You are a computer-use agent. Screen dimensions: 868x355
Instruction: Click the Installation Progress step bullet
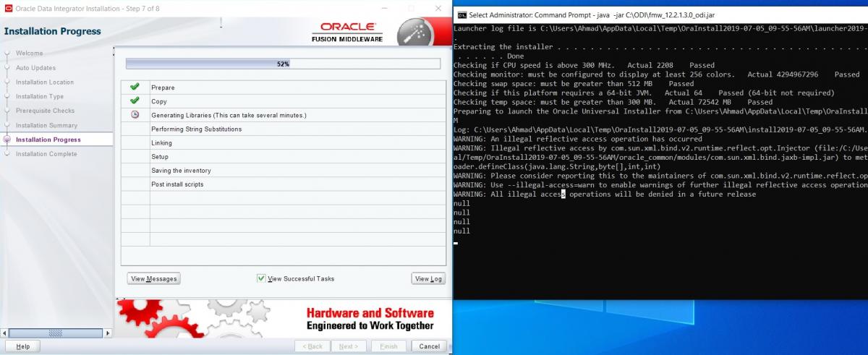(7, 140)
